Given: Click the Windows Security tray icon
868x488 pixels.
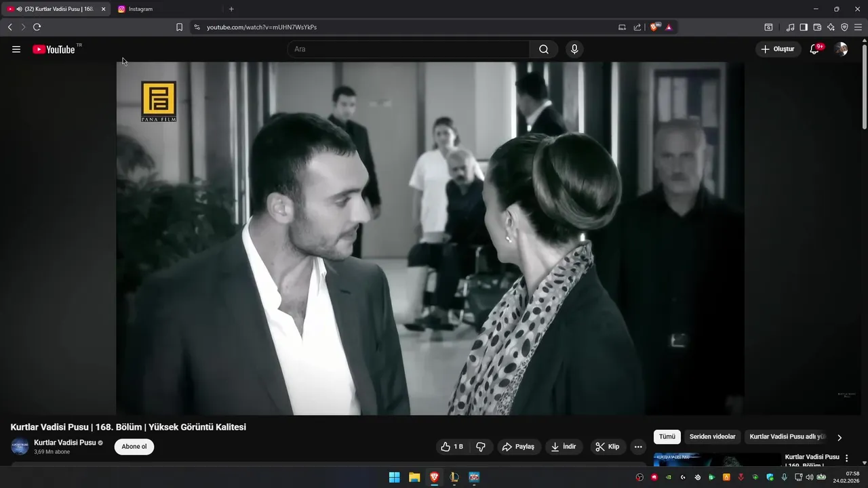Looking at the screenshot, I should [770, 477].
